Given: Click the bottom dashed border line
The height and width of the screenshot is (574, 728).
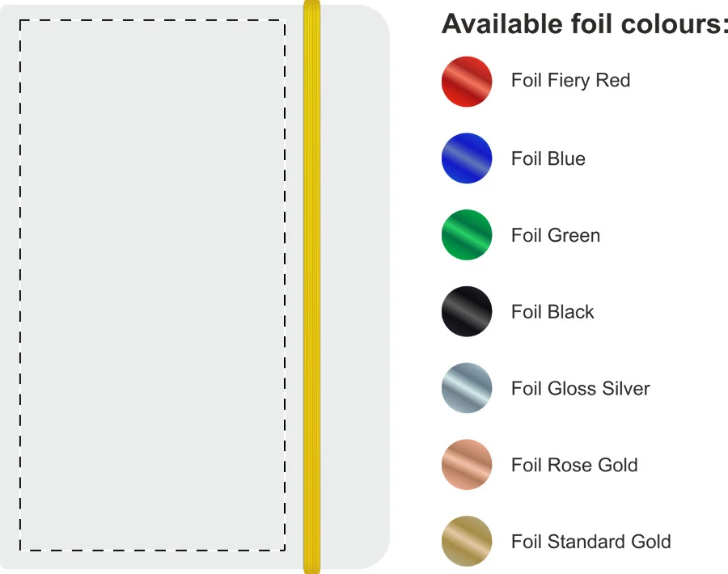Looking at the screenshot, I should [152, 551].
